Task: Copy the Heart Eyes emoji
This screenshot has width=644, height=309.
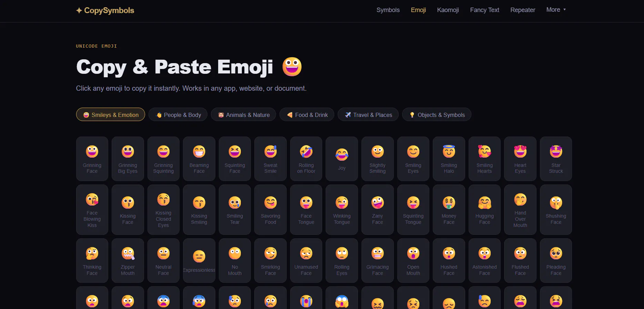Action: [x=520, y=159]
